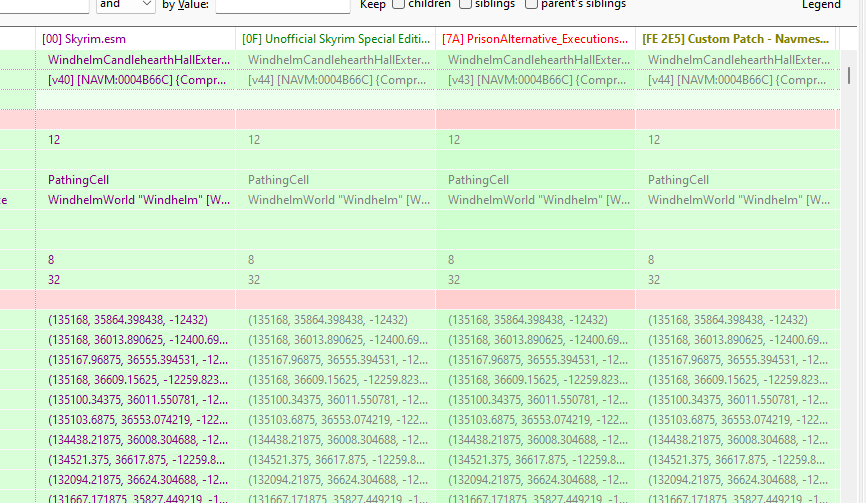Viewport: 866px width, 503px height.
Task: Click value 8 in Unofficial Skyrim column
Action: [336, 260]
